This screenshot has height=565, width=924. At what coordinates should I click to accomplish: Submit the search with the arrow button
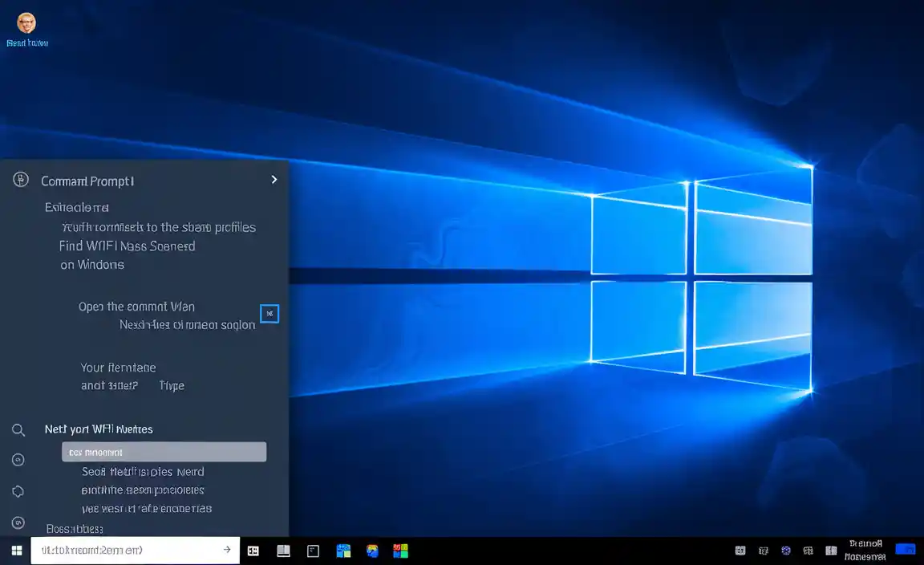click(227, 550)
